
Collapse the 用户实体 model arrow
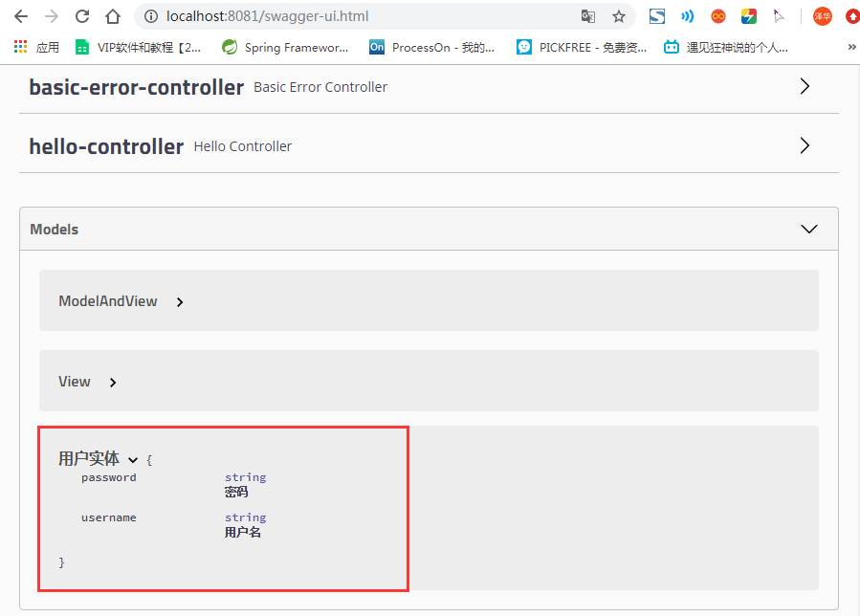pyautogui.click(x=133, y=460)
